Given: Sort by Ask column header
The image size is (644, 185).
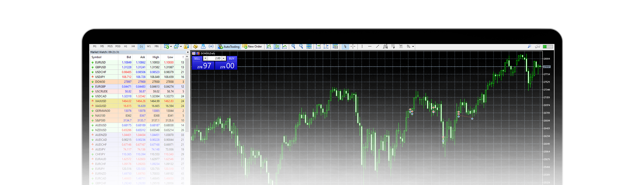Looking at the screenshot, I should click(143, 57).
